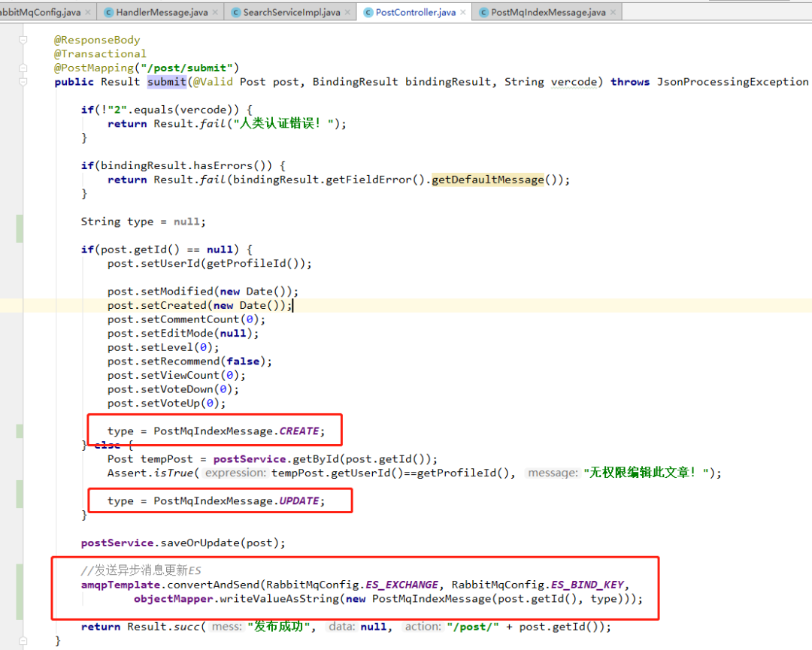
Task: Click the postService.saveOrUpdate(post) line
Action: tap(183, 543)
